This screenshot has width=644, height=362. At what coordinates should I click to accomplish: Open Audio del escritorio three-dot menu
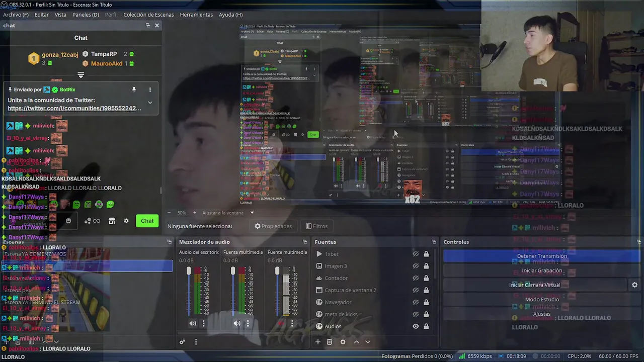click(203, 323)
